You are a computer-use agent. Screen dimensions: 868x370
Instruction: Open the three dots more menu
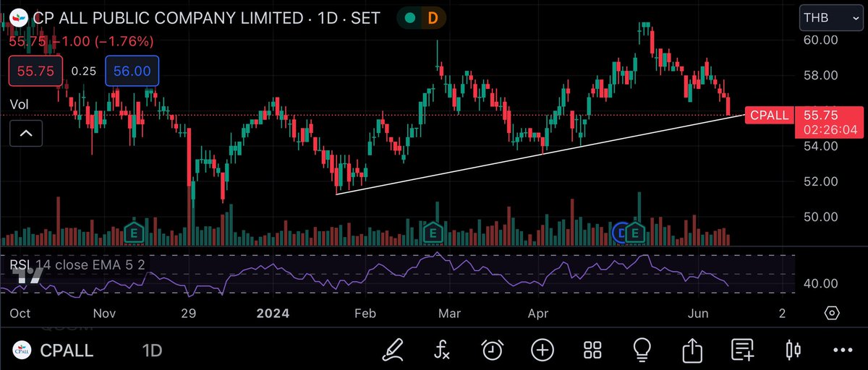(843, 350)
